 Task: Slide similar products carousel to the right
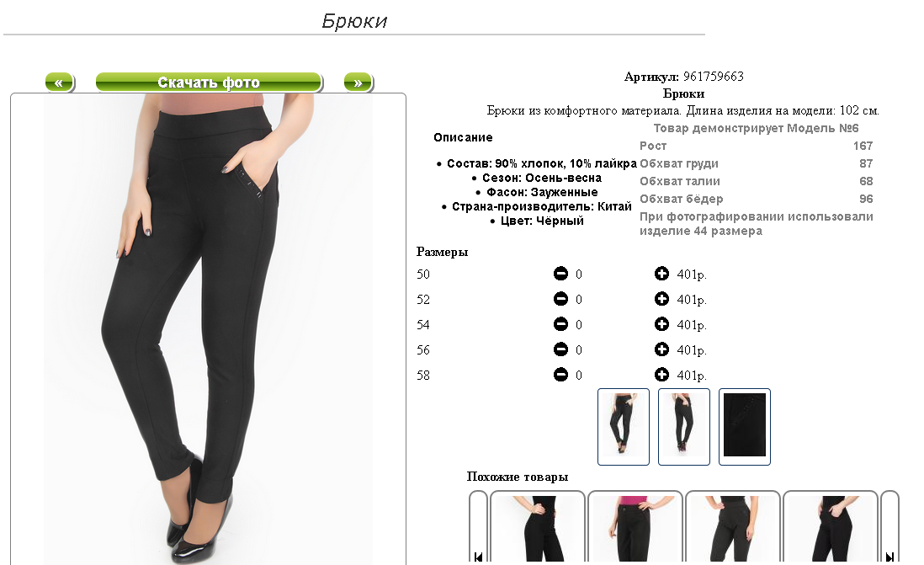coord(889,556)
